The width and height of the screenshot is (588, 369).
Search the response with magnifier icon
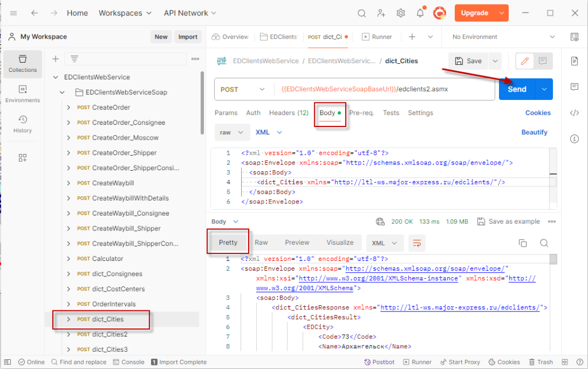tap(544, 243)
